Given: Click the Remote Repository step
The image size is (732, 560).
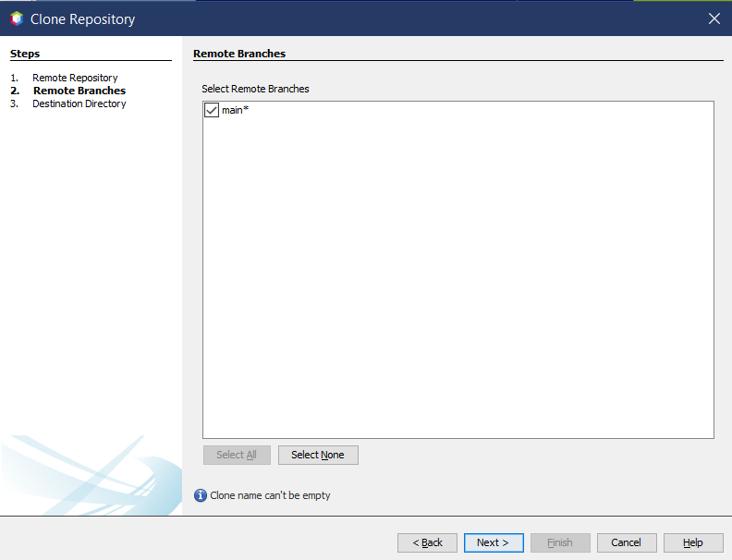Looking at the screenshot, I should coord(75,78).
